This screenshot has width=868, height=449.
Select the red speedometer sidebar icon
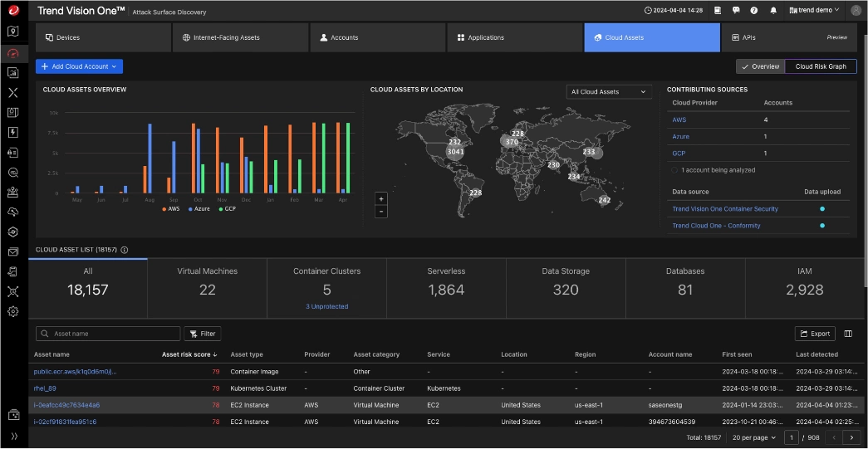click(x=13, y=53)
